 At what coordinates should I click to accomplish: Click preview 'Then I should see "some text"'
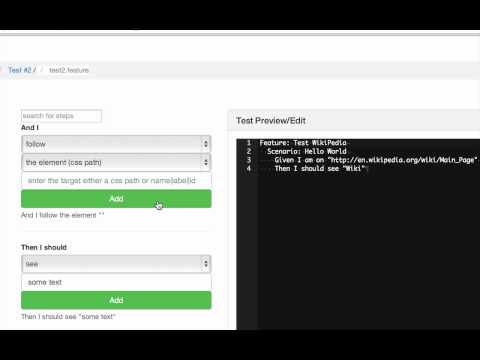point(68,317)
